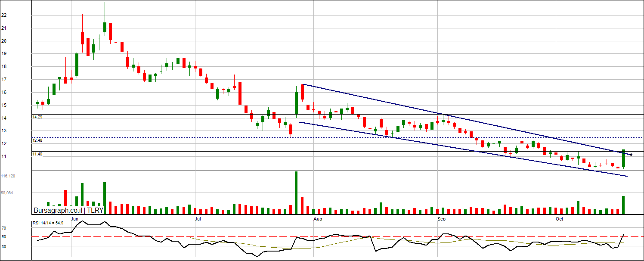This screenshot has width=644, height=261.
Task: Click the 11.40 horizontal level label
Action: tap(38, 154)
